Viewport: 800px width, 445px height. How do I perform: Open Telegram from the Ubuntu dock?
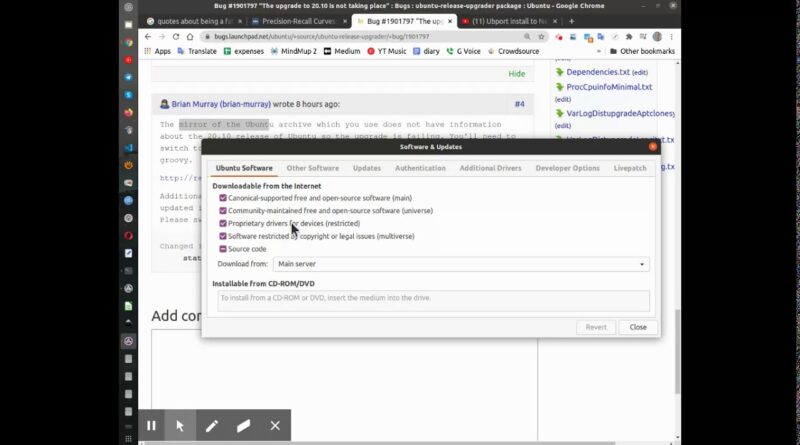[x=129, y=77]
